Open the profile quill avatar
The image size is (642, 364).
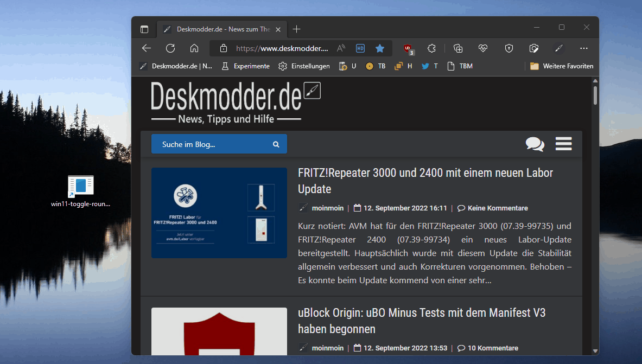pos(559,48)
